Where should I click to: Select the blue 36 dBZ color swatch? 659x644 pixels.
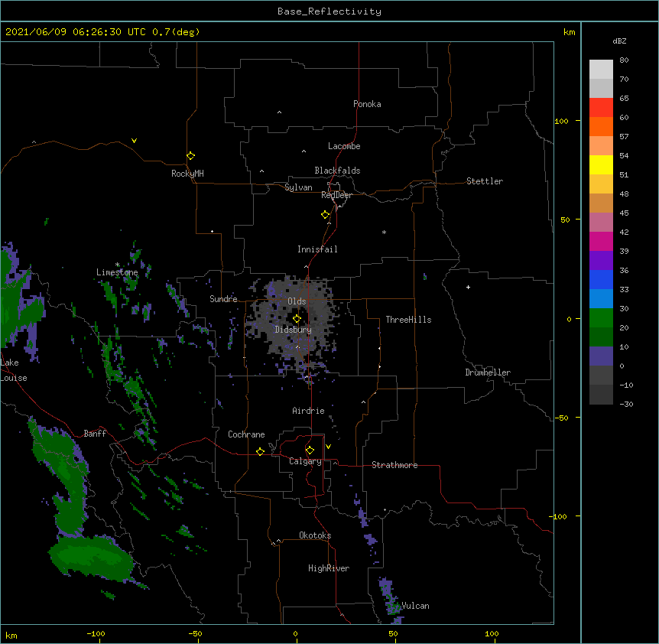click(x=601, y=279)
